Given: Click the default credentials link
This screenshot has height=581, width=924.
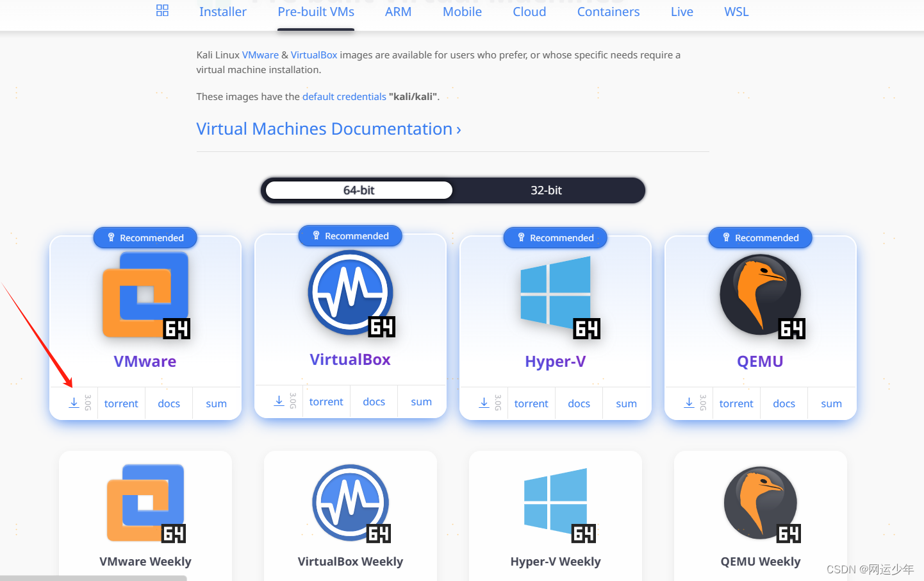Looking at the screenshot, I should coord(344,96).
